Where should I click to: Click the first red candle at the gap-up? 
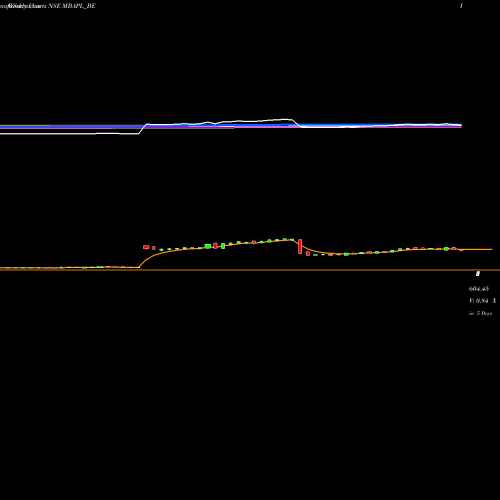146,247
